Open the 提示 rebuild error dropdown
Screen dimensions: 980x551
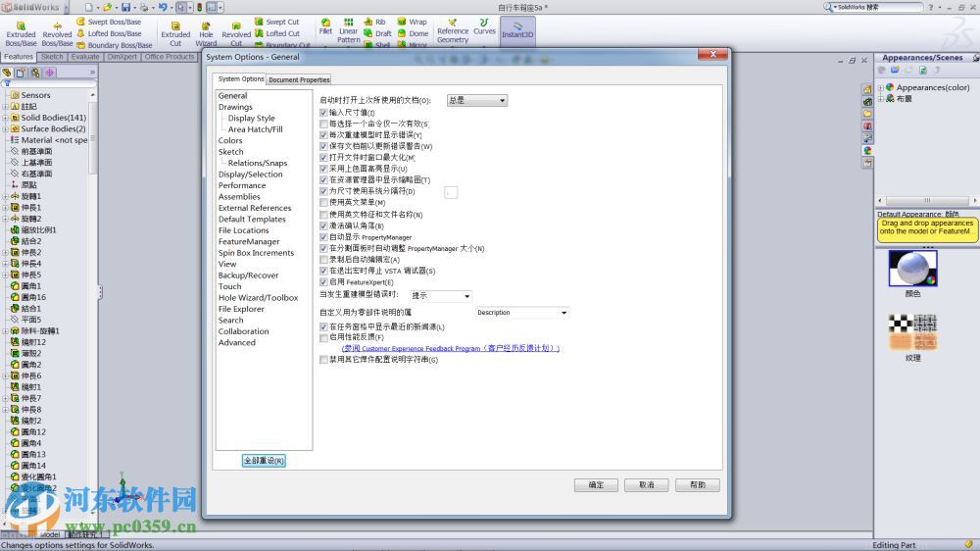pyautogui.click(x=441, y=296)
